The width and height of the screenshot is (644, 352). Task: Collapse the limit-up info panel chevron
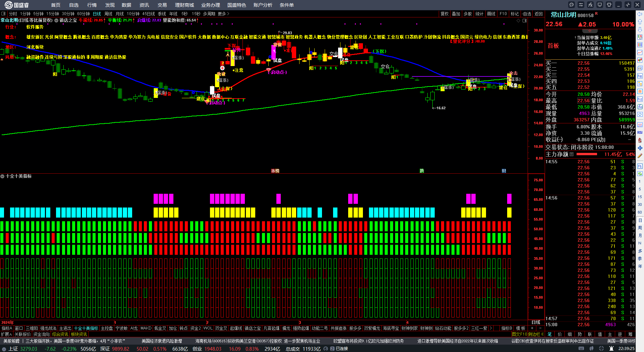590,31
